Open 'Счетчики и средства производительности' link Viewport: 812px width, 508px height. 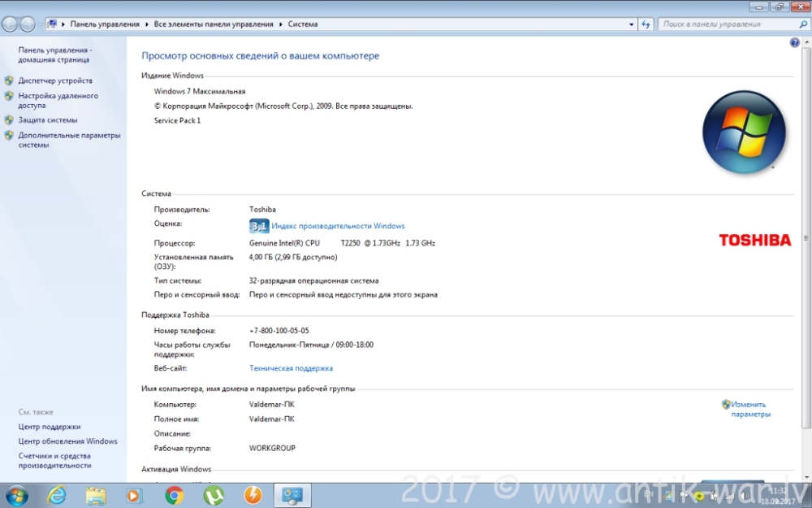tap(54, 461)
